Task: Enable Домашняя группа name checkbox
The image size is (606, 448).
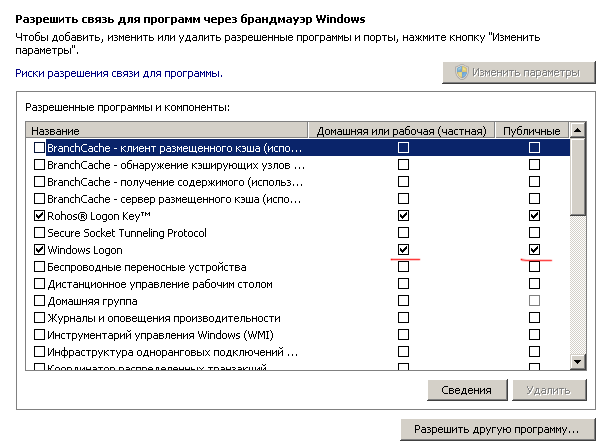Action: 39,301
